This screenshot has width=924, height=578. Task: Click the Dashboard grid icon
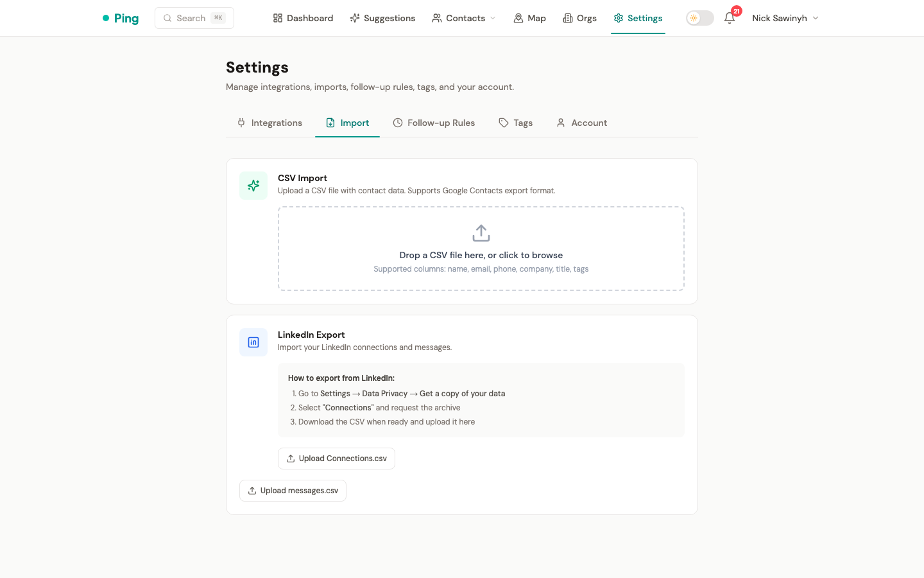pyautogui.click(x=278, y=18)
